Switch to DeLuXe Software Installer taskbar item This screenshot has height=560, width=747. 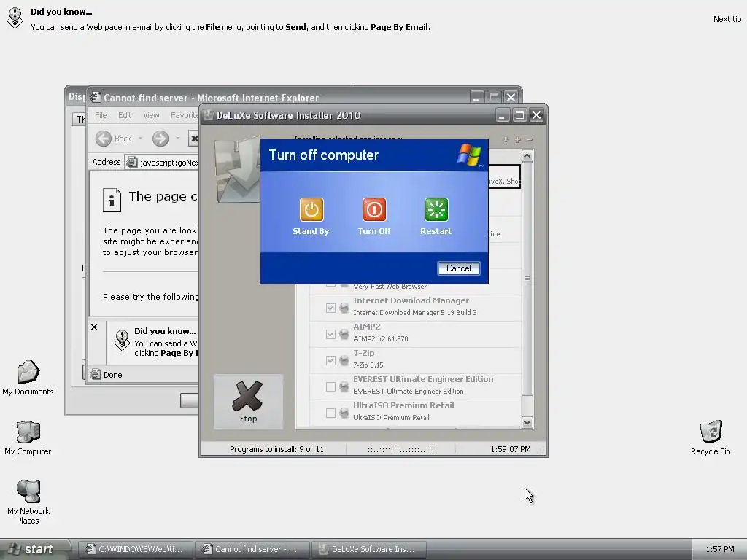tap(369, 549)
